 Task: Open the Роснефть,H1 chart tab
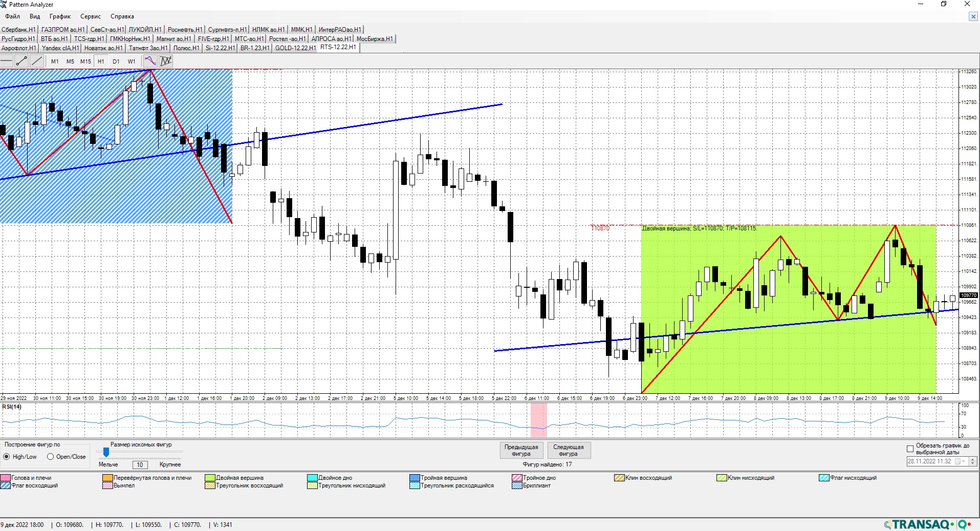tap(185, 30)
